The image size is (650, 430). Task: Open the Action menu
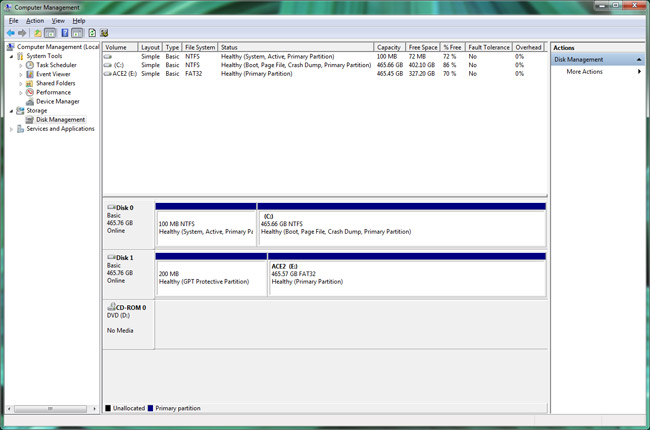(x=35, y=20)
